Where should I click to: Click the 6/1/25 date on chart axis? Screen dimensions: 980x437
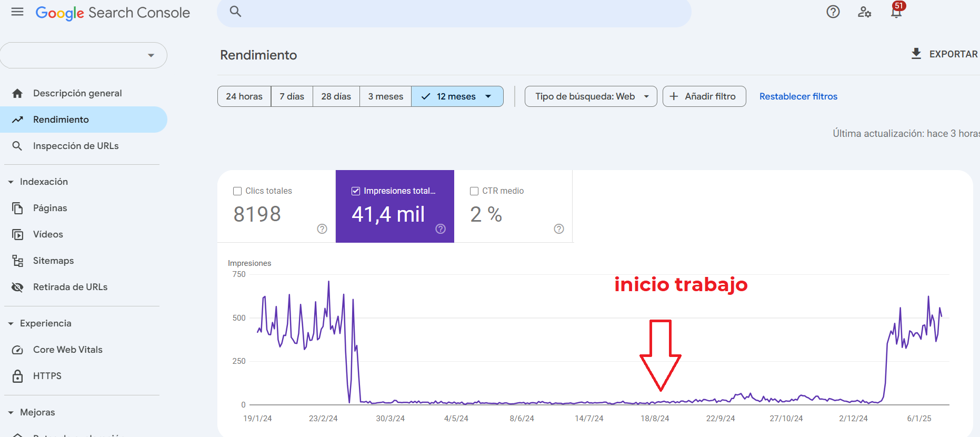tap(919, 419)
